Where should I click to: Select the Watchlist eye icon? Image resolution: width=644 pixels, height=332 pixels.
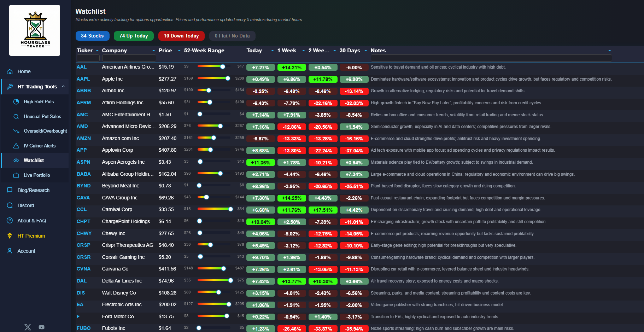pos(16,160)
